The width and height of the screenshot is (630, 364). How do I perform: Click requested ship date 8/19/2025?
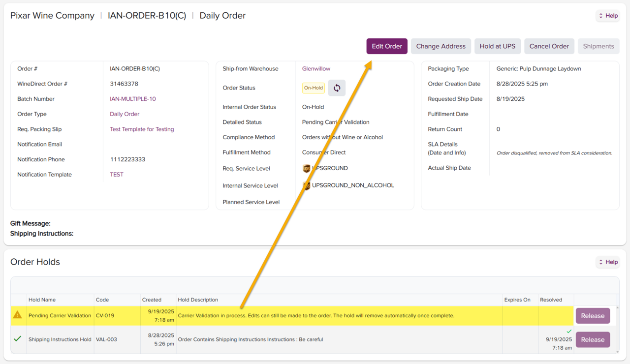click(x=510, y=99)
